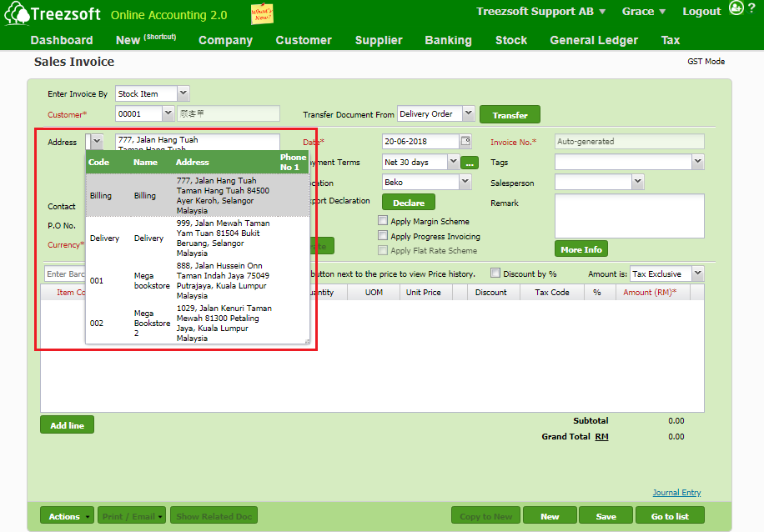764x532 pixels.
Task: Click the Copy to New button
Action: (485, 515)
